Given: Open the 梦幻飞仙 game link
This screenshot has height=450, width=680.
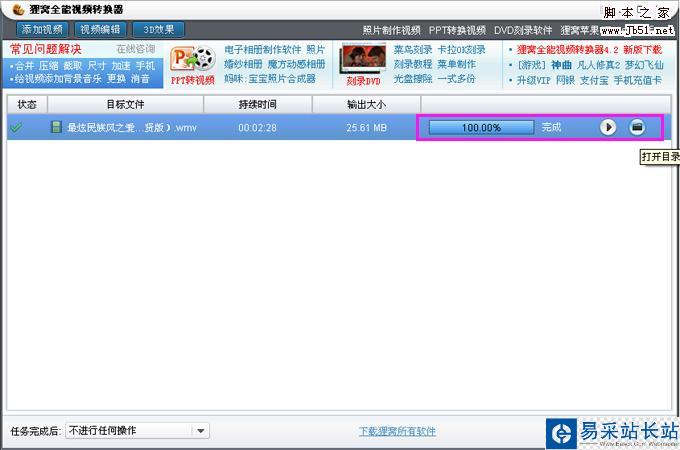Looking at the screenshot, I should pos(644,65).
